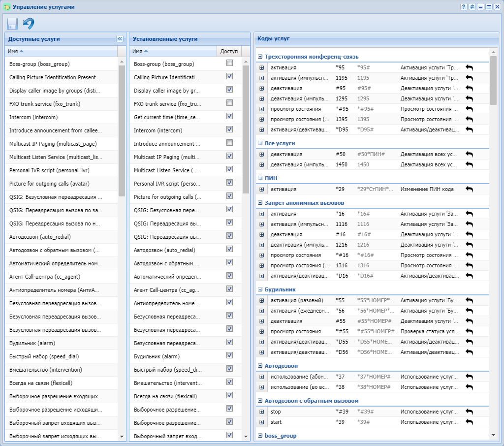Screen dimensions: 504x446
Task: Collapse the Доступные услуги panel
Action: pyautogui.click(x=120, y=38)
